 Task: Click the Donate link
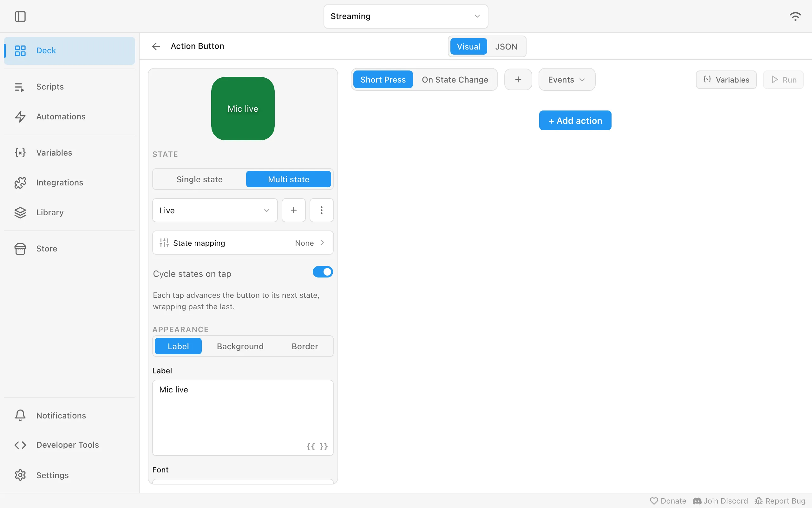coord(668,501)
